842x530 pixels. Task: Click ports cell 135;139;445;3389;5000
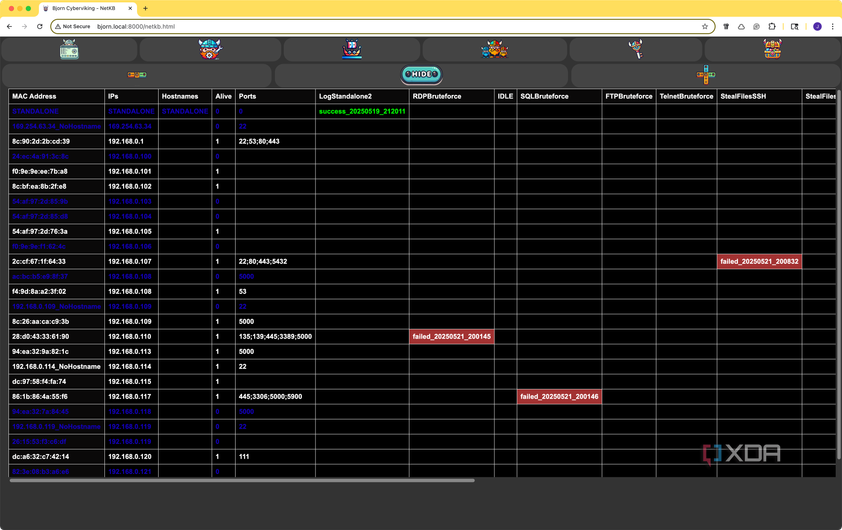[x=275, y=337]
